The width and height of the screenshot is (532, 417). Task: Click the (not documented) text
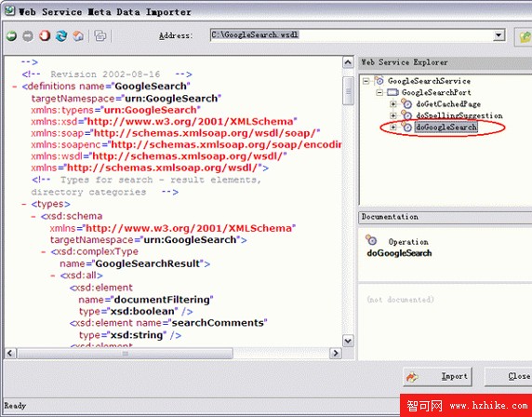pyautogui.click(x=400, y=300)
